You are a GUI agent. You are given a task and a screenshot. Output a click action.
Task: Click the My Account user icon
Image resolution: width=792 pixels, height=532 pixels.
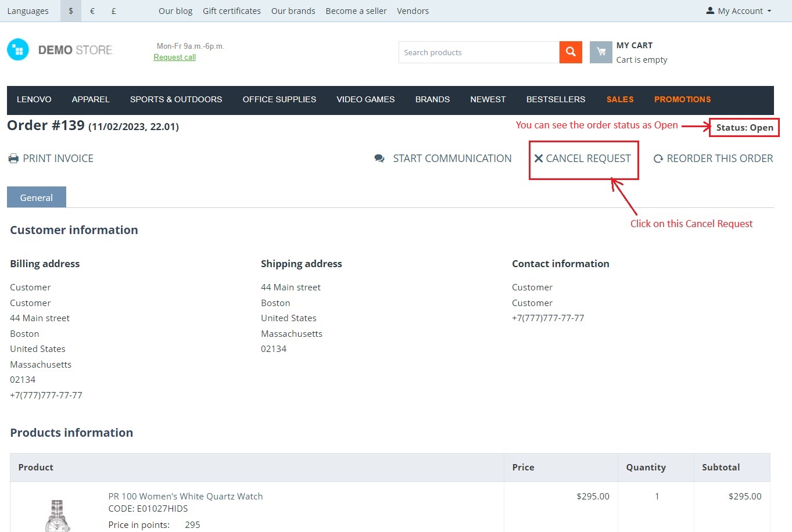coord(710,10)
